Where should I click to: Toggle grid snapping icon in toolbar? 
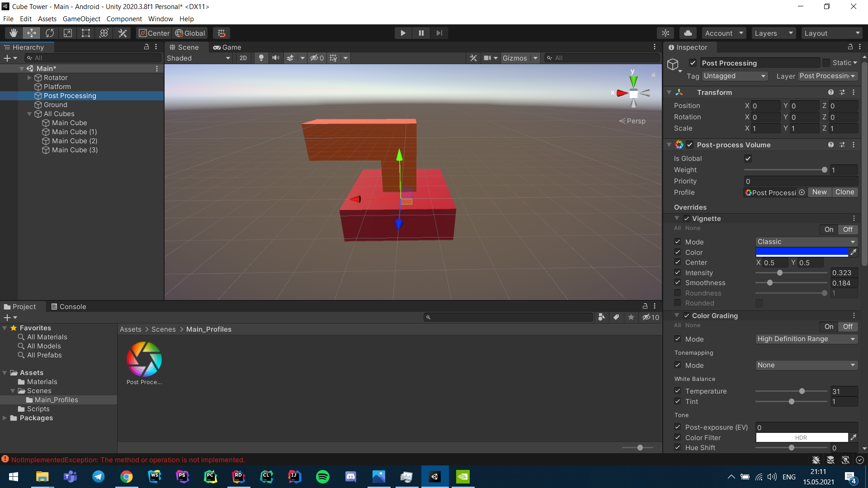pyautogui.click(x=221, y=33)
